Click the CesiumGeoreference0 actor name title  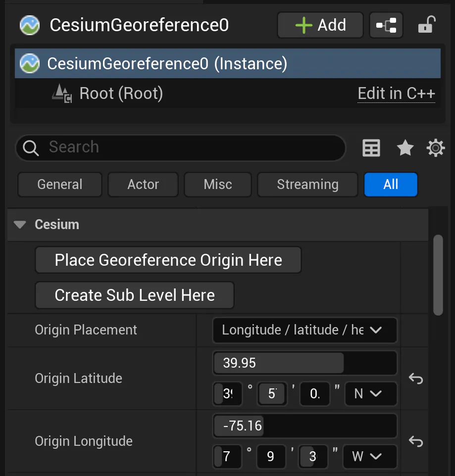pos(139,25)
